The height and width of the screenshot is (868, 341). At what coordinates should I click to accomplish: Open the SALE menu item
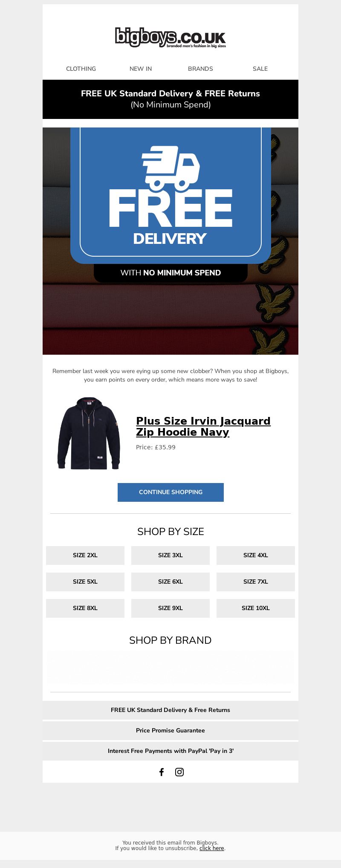(260, 69)
